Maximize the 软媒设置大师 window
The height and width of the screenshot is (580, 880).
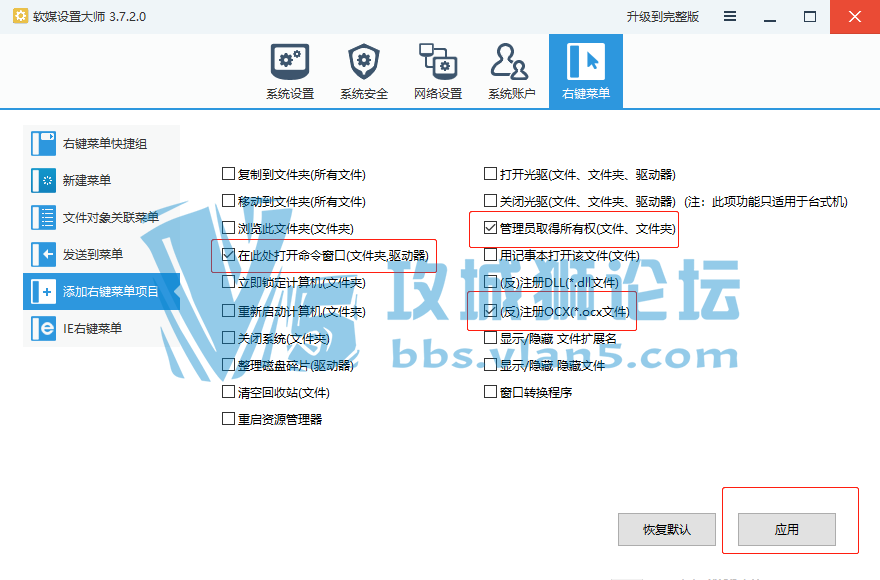tap(810, 17)
